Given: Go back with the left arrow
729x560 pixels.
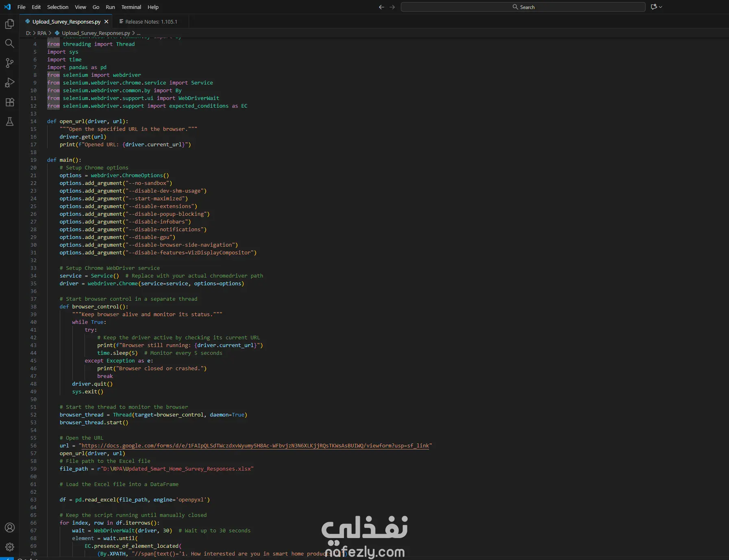Looking at the screenshot, I should pos(381,7).
